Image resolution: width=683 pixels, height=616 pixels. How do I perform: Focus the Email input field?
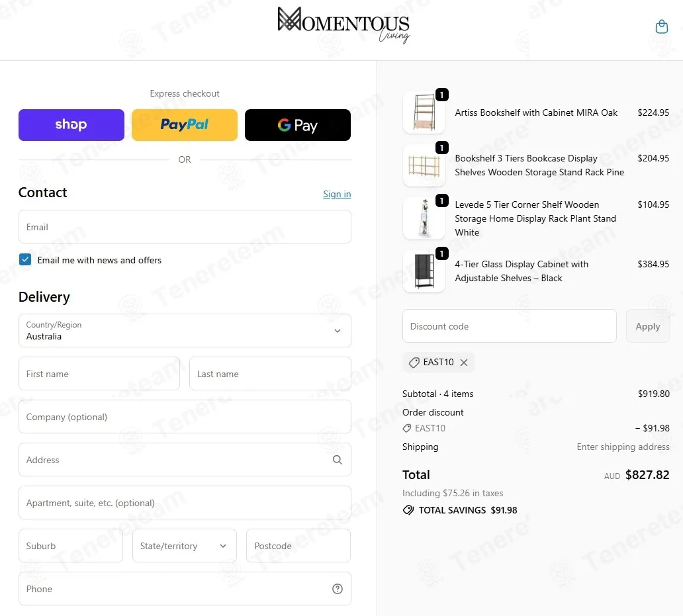point(185,227)
